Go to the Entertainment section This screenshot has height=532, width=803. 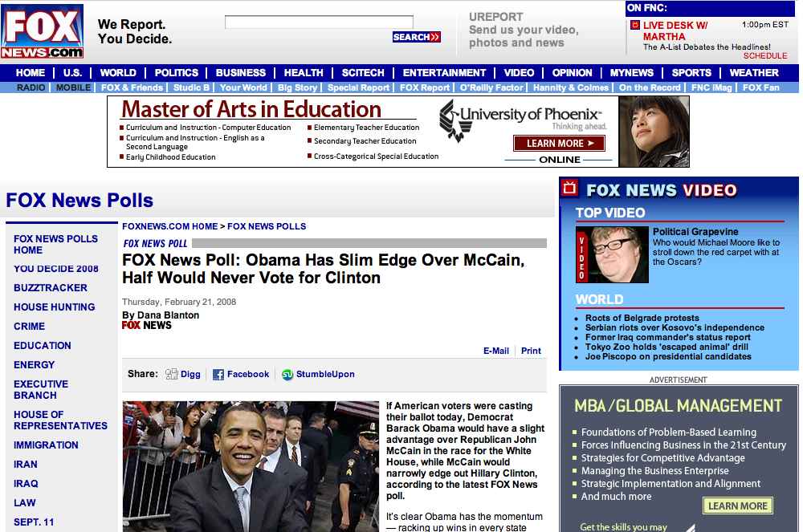[444, 72]
